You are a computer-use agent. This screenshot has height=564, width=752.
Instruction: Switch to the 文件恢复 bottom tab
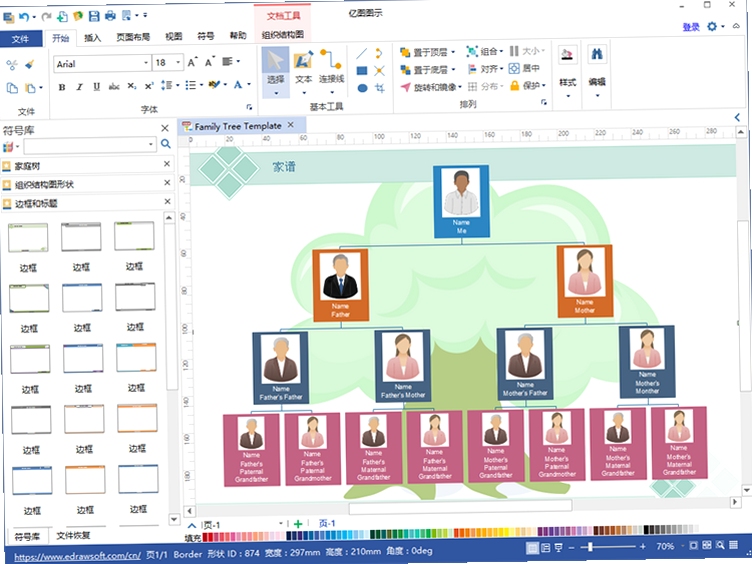point(73,535)
